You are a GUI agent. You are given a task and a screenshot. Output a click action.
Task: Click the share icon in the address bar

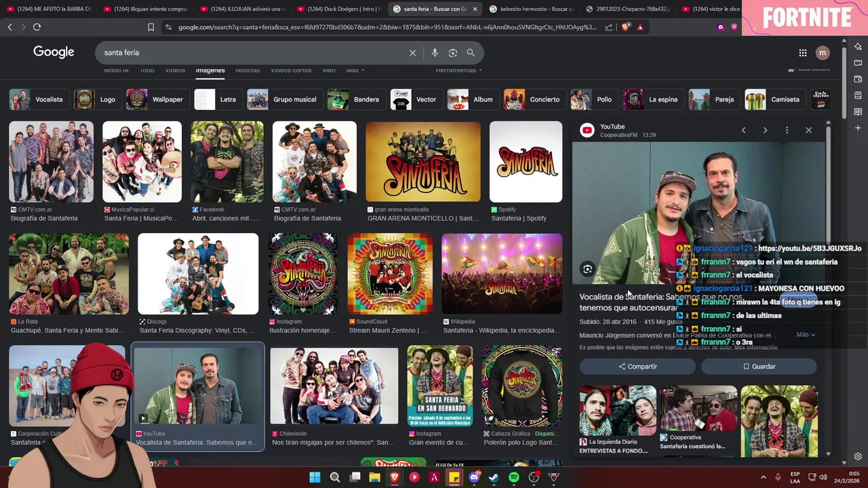(x=608, y=27)
